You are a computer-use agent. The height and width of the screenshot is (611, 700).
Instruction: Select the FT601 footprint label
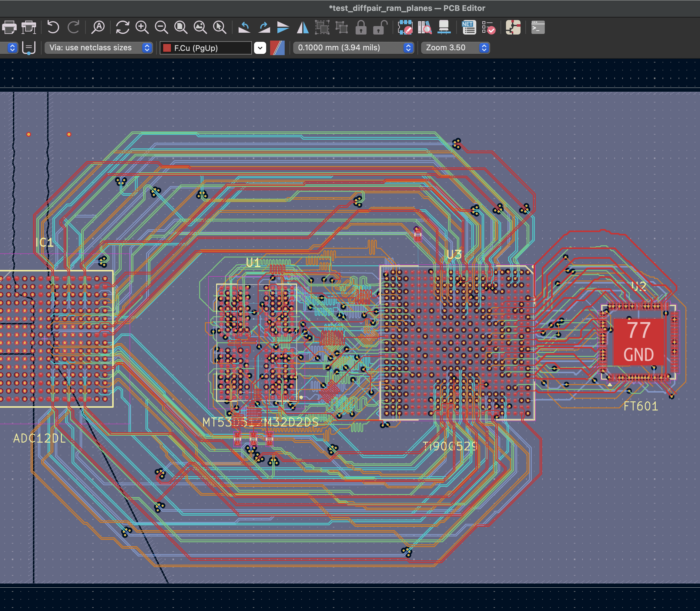(641, 406)
